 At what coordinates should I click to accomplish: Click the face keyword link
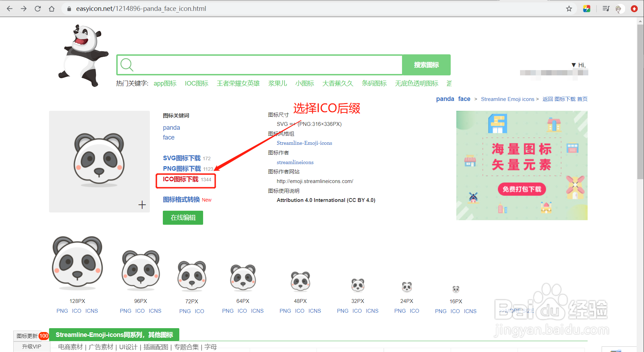[168, 137]
